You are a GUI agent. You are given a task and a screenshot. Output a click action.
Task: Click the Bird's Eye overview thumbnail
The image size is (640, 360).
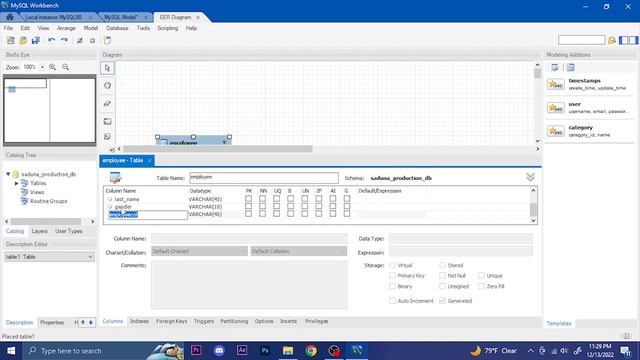(x=49, y=109)
